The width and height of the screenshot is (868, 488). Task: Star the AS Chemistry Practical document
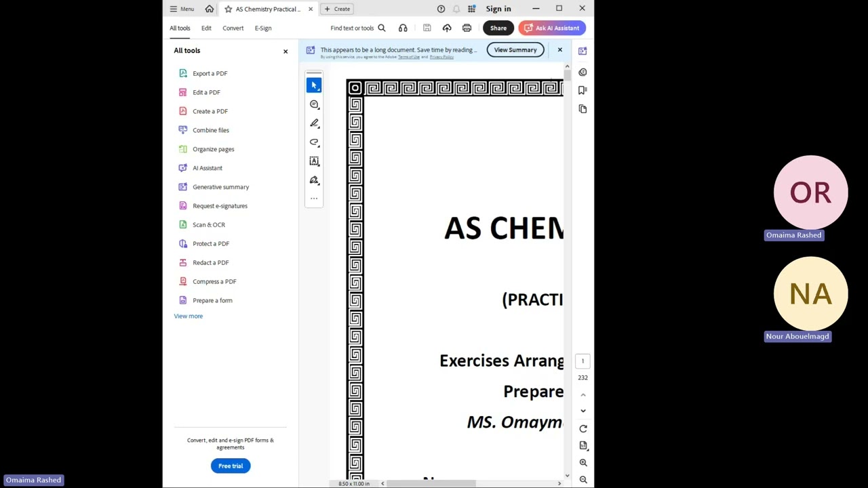coord(229,9)
